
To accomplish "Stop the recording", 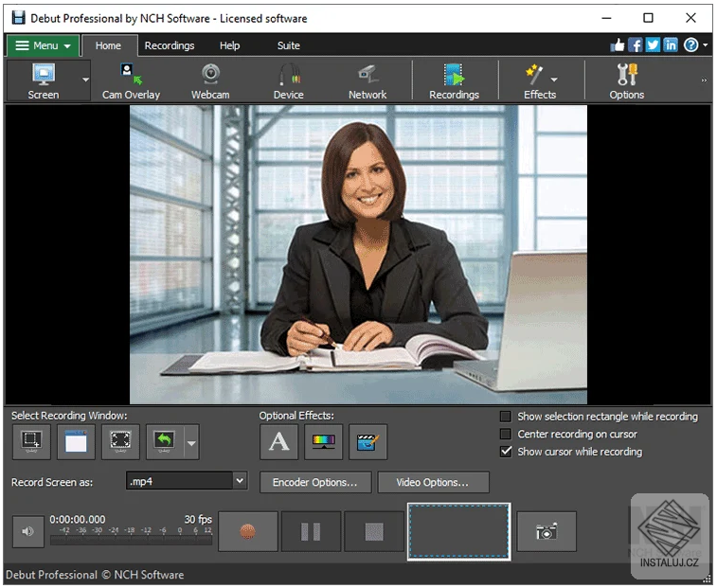I will coord(374,532).
